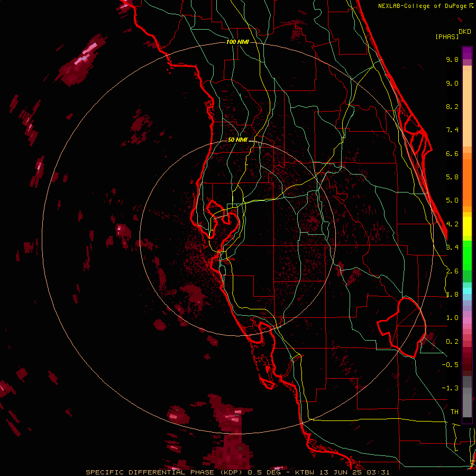Viewport: 476px width, 476px height.
Task: Select the DKD product label
Action: 465,32
